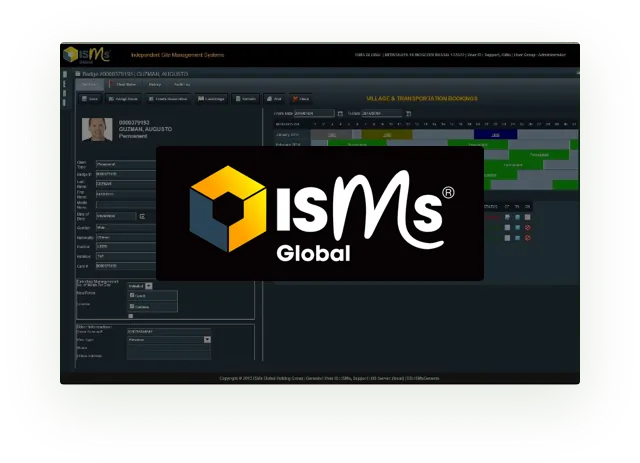
Task: Click the Last Name input field
Action: tap(126, 184)
